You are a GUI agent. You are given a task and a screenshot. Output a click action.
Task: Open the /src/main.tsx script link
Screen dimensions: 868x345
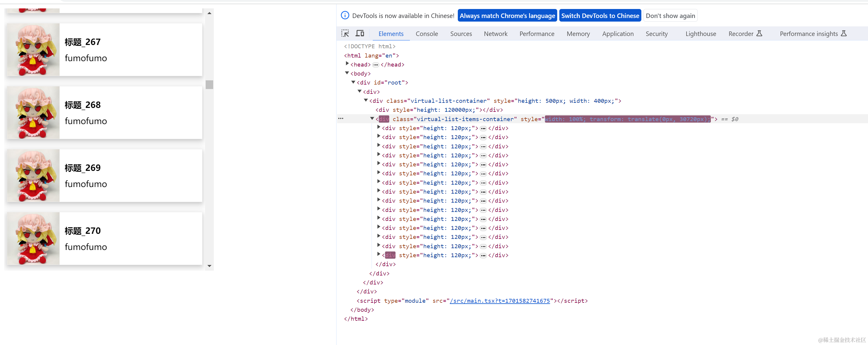pyautogui.click(x=499, y=301)
